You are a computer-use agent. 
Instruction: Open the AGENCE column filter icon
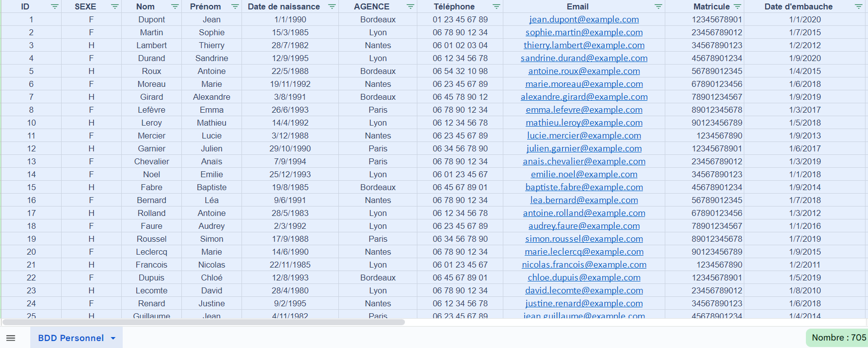pyautogui.click(x=410, y=6)
